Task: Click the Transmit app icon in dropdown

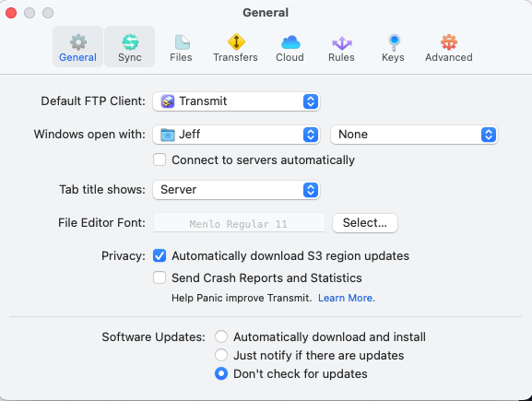Action: pos(168,101)
